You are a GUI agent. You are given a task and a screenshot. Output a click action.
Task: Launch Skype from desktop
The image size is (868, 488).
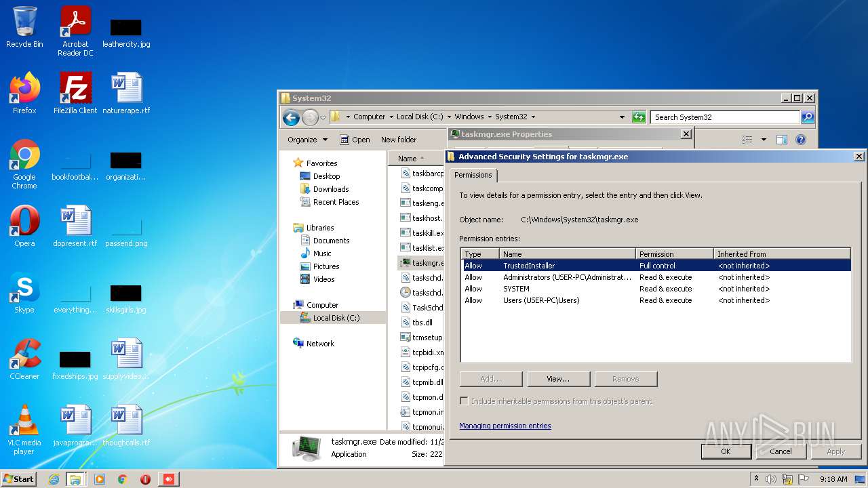[x=24, y=292]
